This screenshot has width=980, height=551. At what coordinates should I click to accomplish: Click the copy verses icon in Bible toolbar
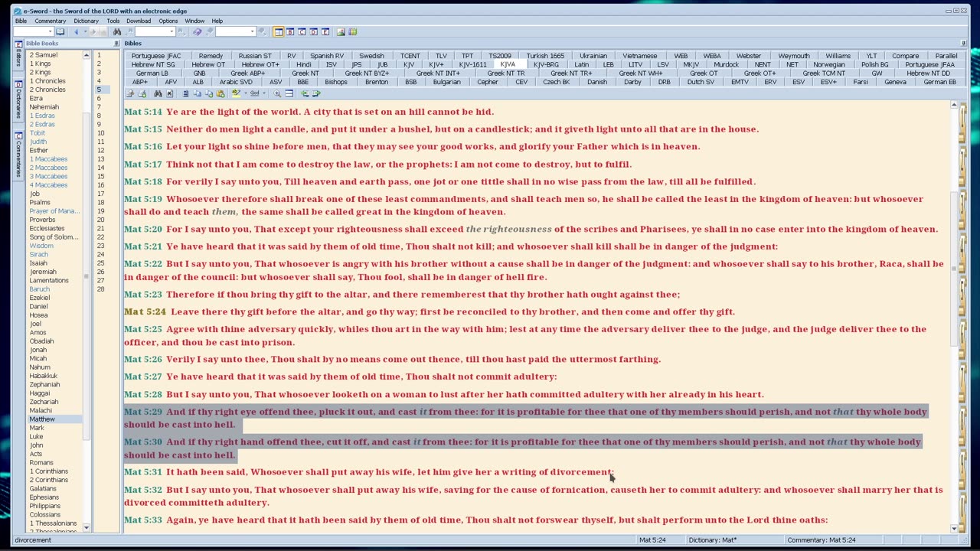point(197,93)
